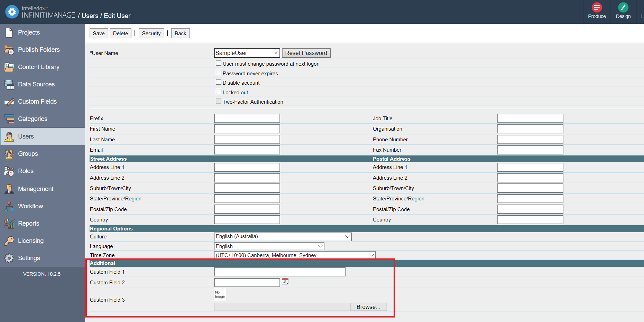644x322 pixels.
Task: Click Browse for Custom Field 3
Action: pos(369,307)
